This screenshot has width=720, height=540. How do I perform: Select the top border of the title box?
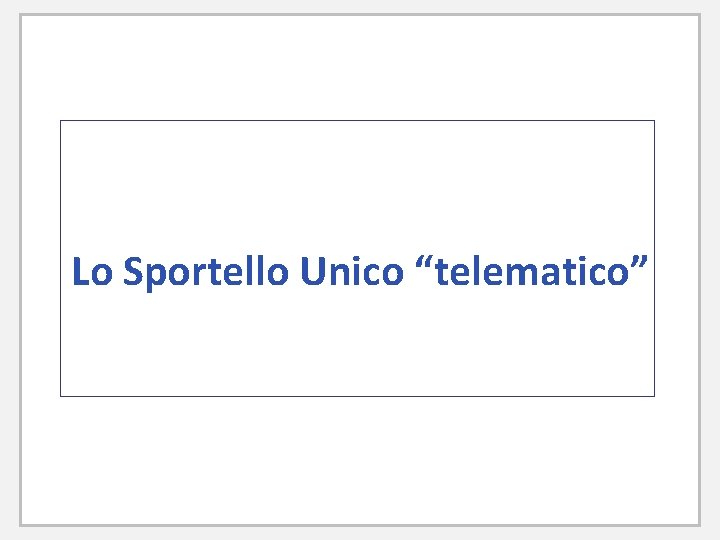[x=357, y=121]
